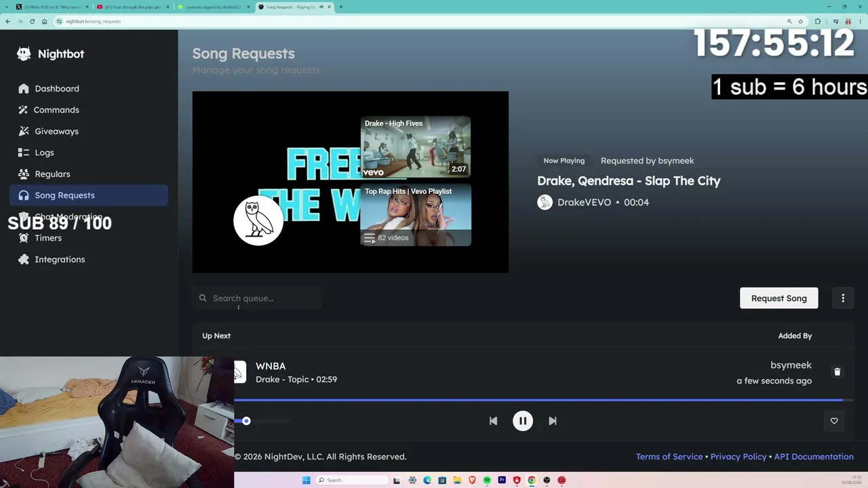Reload the Nightbot page
868x488 pixels.
point(32,21)
